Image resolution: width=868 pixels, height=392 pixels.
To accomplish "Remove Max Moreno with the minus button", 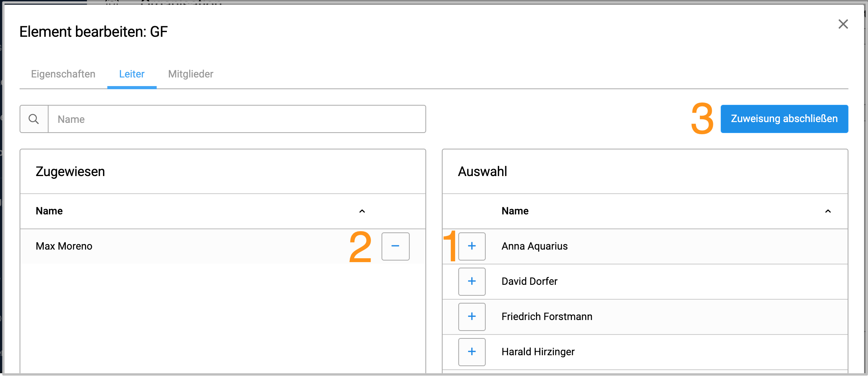I will pyautogui.click(x=395, y=246).
